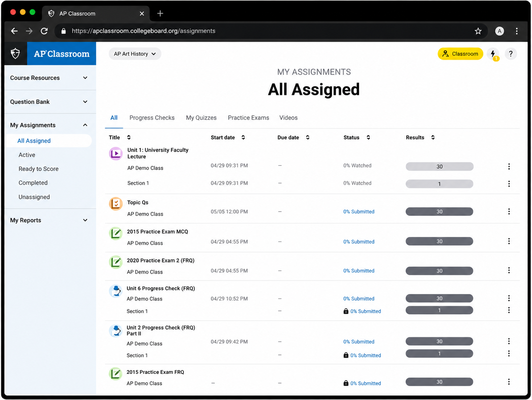Switch to the My Quizzes tab
Image resolution: width=532 pixels, height=400 pixels.
coord(201,118)
